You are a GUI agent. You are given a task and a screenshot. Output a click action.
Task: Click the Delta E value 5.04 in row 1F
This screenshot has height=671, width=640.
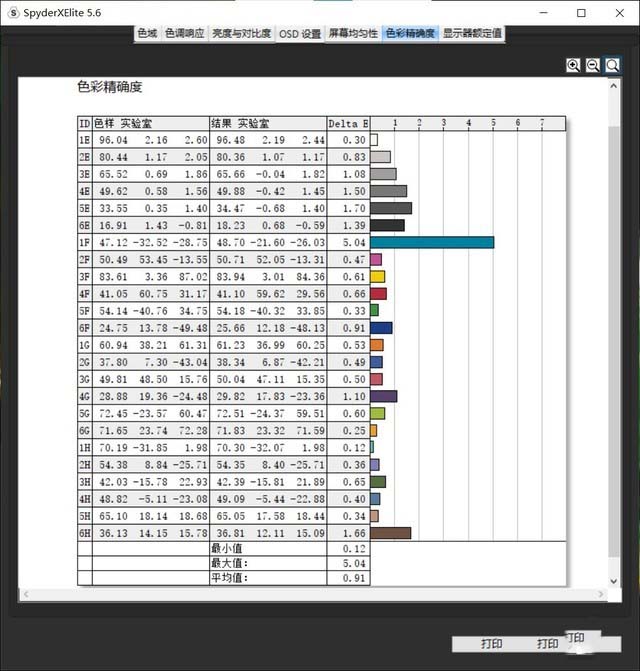pos(354,243)
